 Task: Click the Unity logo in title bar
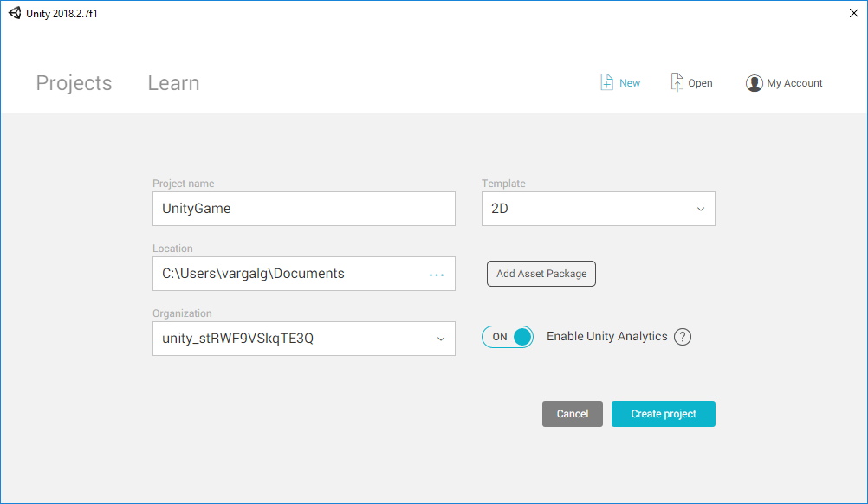coord(15,13)
